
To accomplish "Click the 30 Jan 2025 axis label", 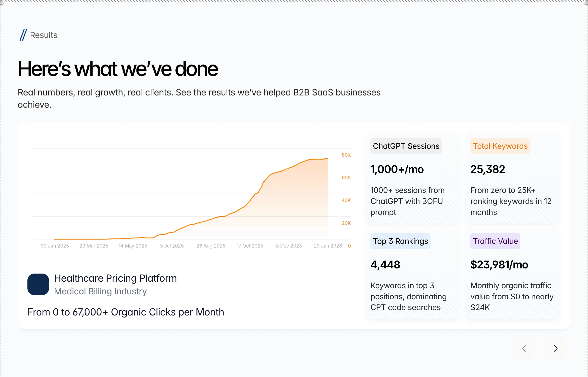I will pyautogui.click(x=55, y=246).
